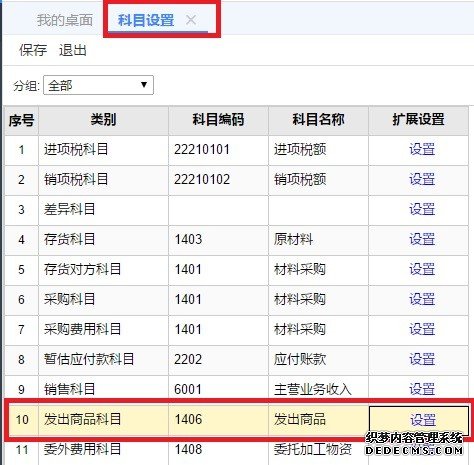Click 材料采购 in 采购费用科目 row
474x465 pixels.
(x=318, y=330)
